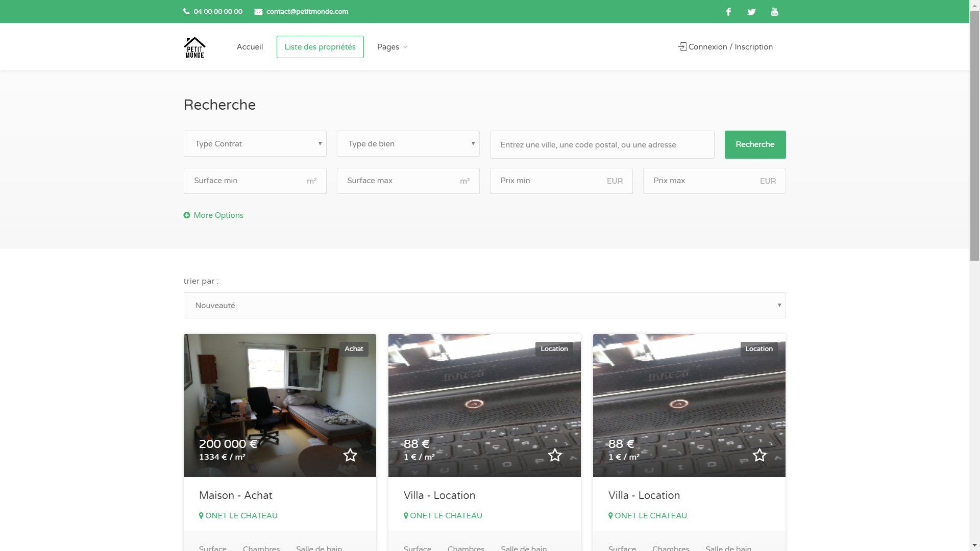Click the phone icon in top bar
Viewport: 980px width, 551px height.
click(186, 11)
